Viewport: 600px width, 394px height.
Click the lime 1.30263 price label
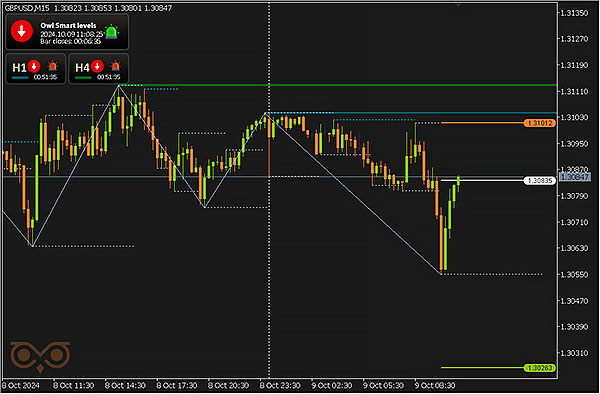tap(540, 368)
